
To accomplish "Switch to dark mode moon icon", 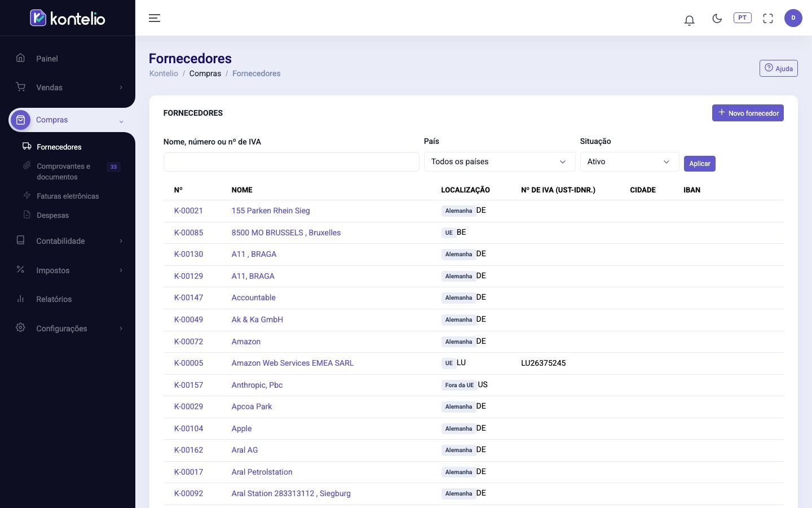I will (x=717, y=18).
